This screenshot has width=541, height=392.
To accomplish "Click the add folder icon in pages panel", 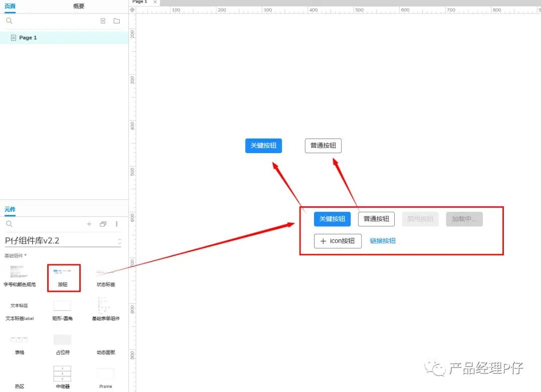I will [117, 21].
